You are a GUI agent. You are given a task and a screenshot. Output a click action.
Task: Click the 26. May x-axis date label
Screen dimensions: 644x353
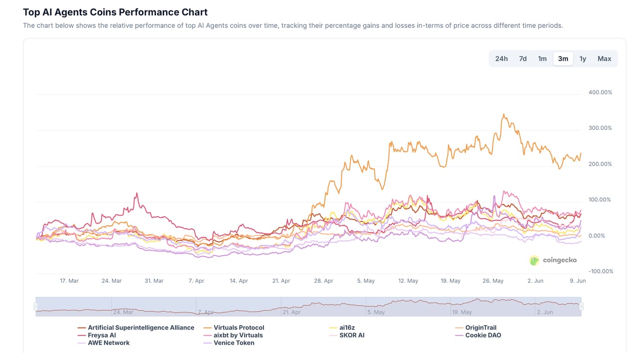click(x=493, y=281)
